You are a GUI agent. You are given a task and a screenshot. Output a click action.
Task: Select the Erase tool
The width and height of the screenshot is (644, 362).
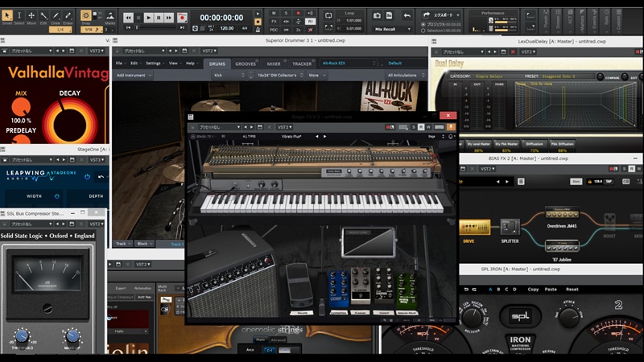pos(68,15)
